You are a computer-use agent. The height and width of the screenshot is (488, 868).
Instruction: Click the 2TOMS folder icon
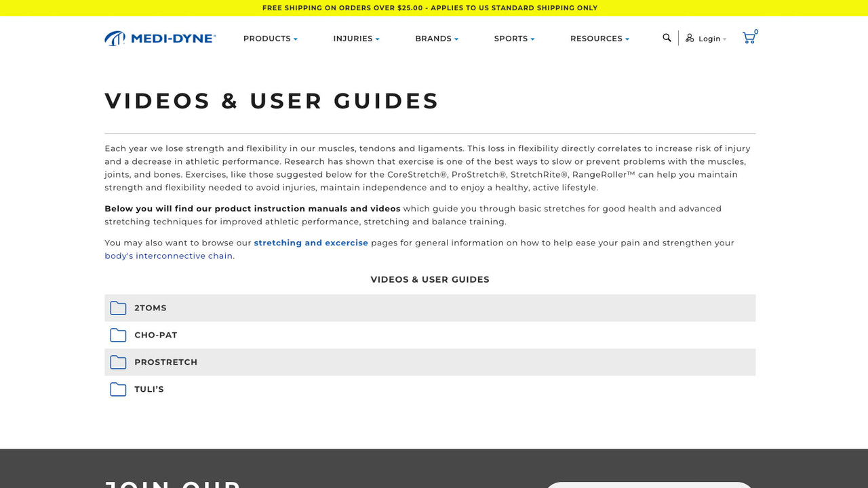click(x=118, y=308)
